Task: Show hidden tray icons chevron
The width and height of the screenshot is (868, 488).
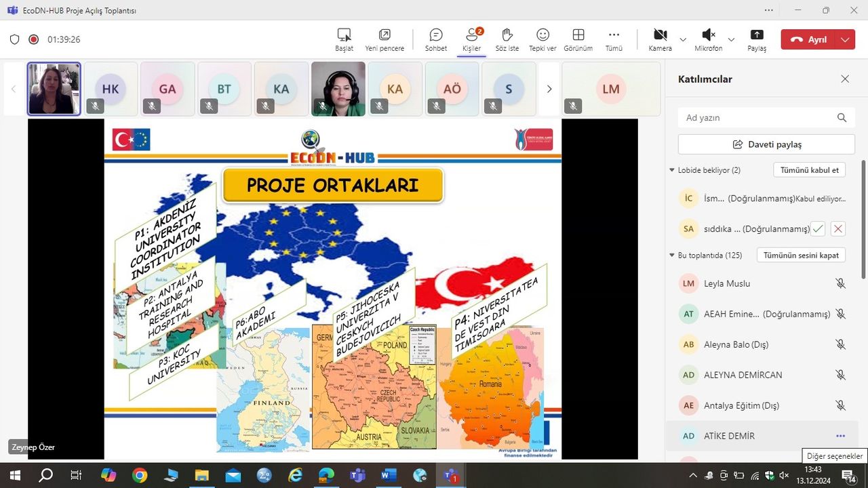Action: coord(692,476)
